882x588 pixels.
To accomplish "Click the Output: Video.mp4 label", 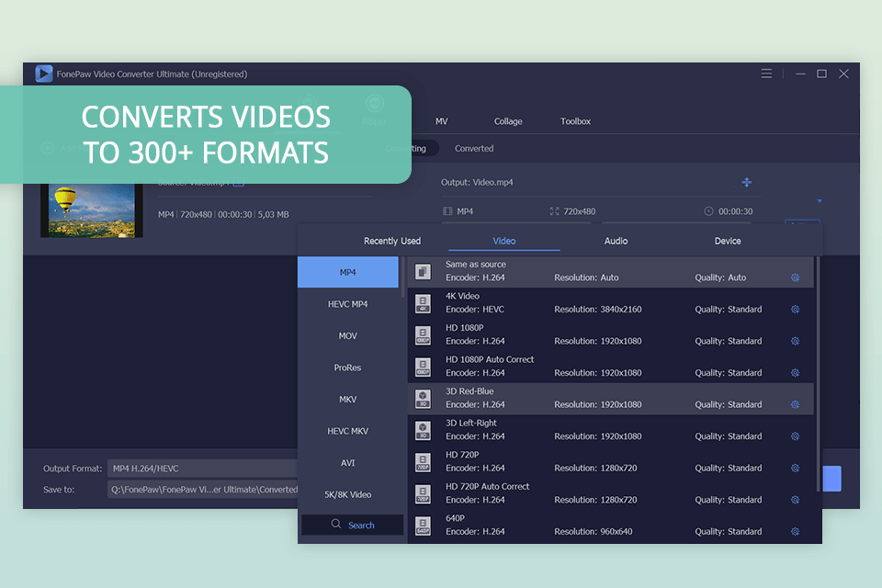I will (477, 182).
